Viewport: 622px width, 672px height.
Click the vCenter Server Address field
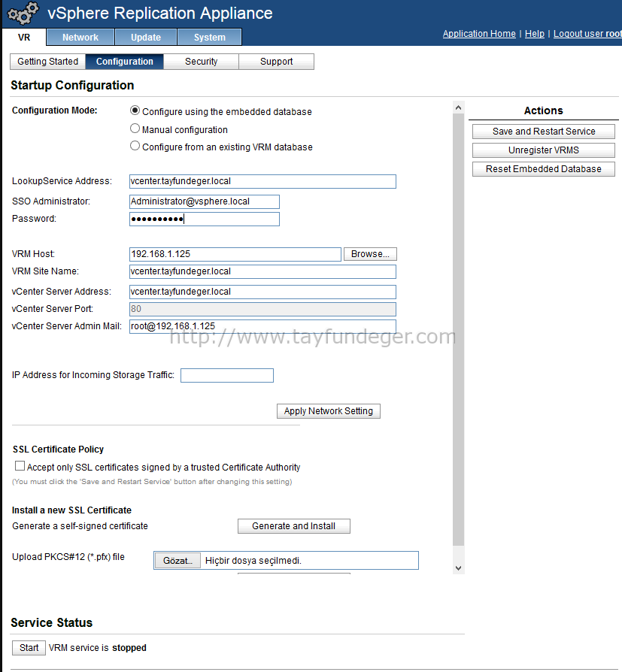click(262, 292)
